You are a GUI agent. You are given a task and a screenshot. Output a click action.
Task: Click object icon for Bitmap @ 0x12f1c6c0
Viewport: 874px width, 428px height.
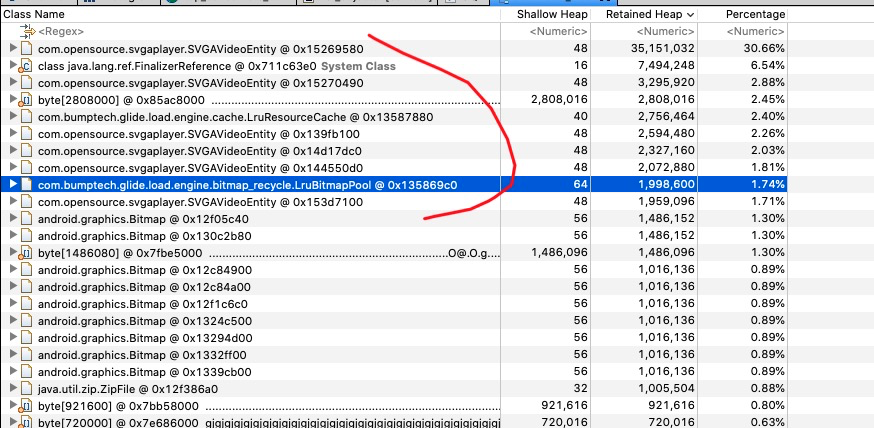coord(27,304)
